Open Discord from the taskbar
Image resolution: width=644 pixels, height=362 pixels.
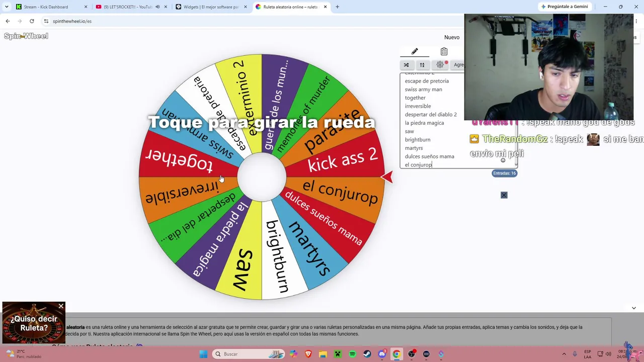[x=382, y=354]
